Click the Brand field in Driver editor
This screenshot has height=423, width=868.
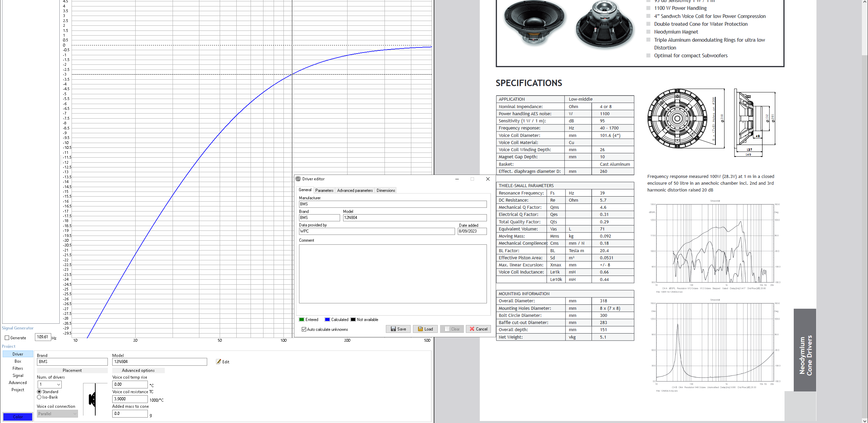click(319, 218)
